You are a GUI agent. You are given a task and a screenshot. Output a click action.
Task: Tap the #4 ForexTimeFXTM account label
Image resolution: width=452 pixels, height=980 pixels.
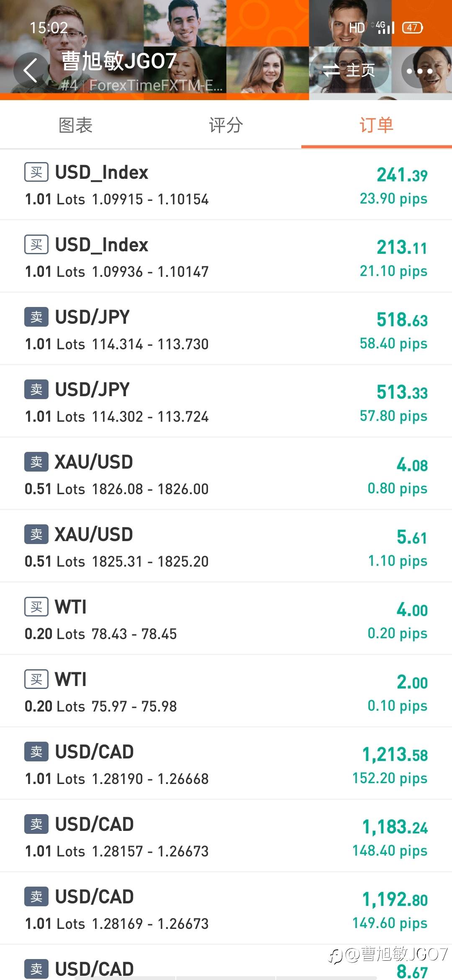pyautogui.click(x=141, y=85)
